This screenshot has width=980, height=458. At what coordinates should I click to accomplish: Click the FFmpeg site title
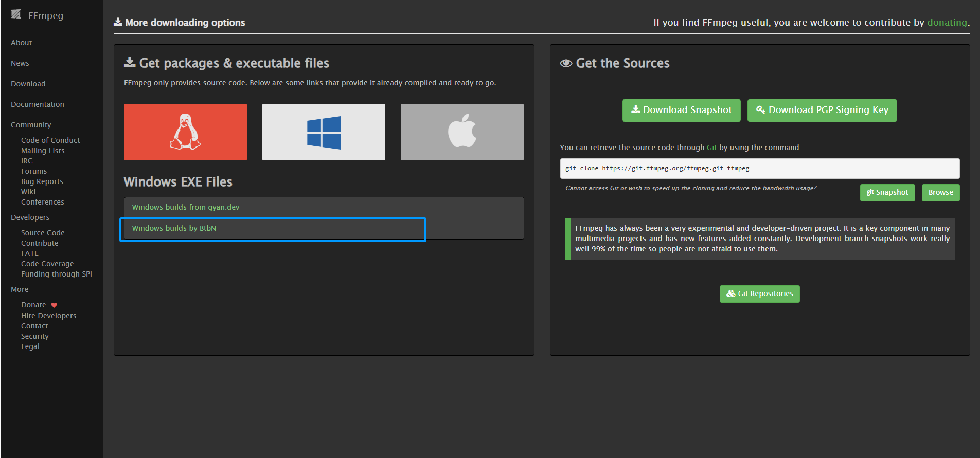click(46, 15)
